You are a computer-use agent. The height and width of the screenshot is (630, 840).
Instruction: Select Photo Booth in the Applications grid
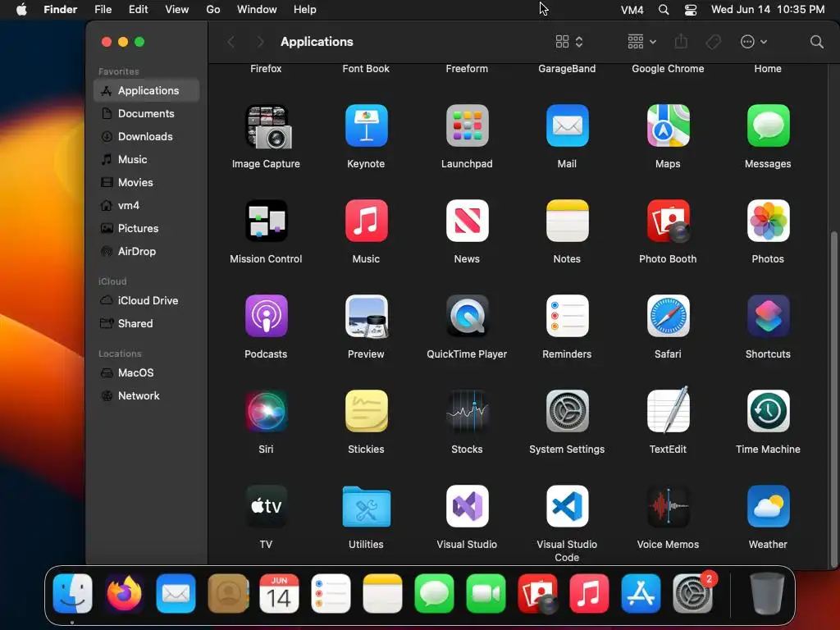(668, 221)
